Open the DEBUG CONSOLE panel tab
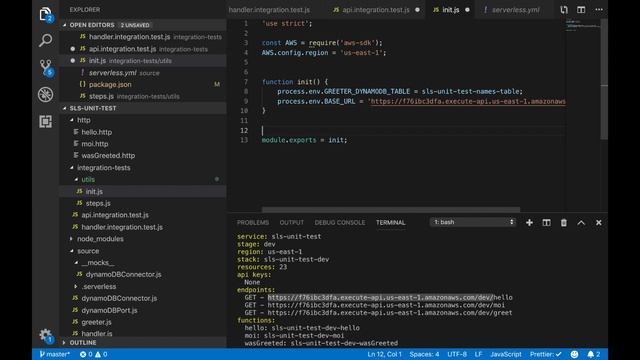 (340, 222)
